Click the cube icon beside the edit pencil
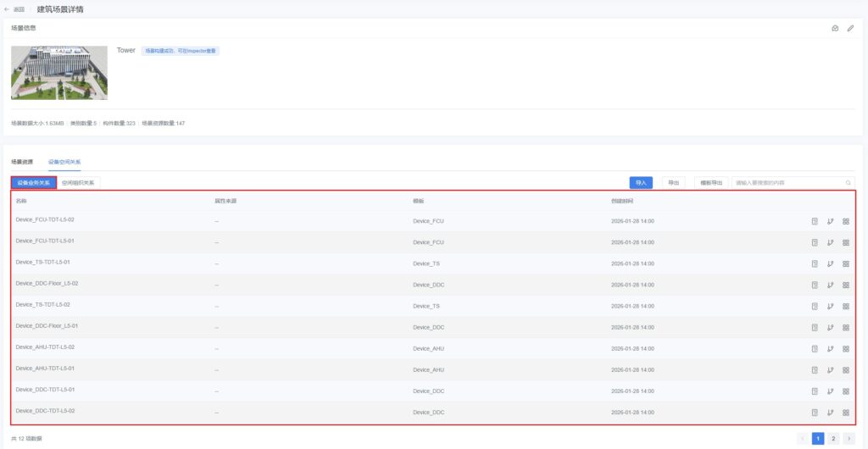 [x=835, y=28]
